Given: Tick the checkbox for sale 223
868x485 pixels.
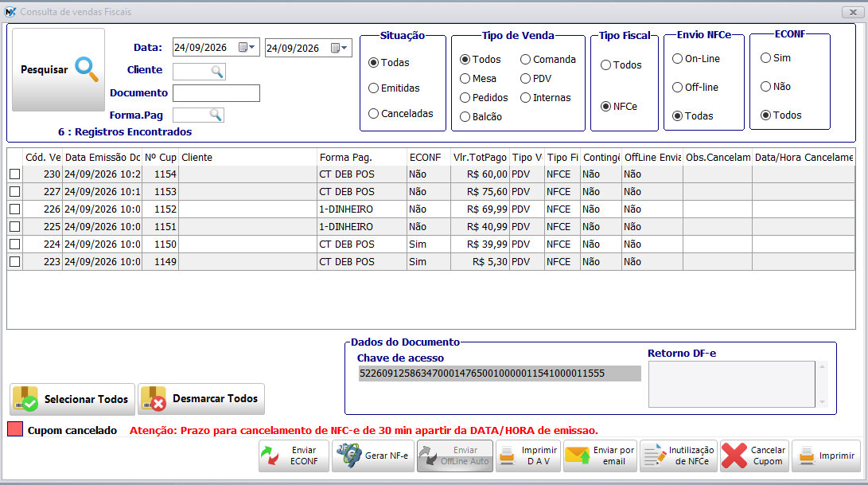Looking at the screenshot, I should (x=15, y=262).
